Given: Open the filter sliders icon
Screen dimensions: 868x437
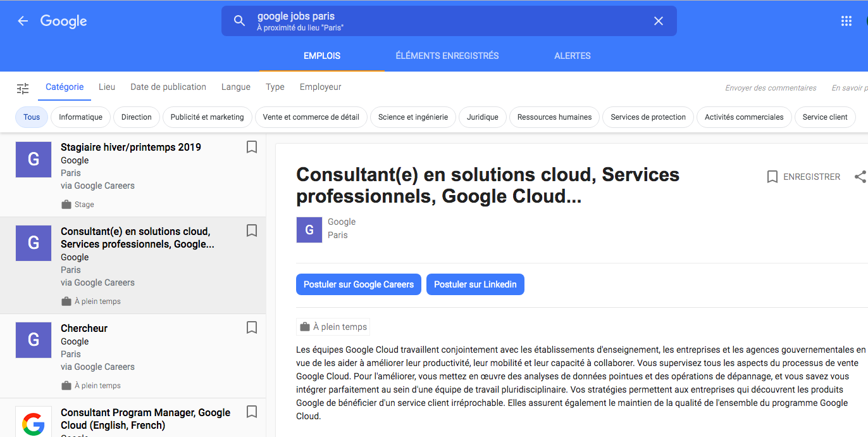Looking at the screenshot, I should [23, 88].
